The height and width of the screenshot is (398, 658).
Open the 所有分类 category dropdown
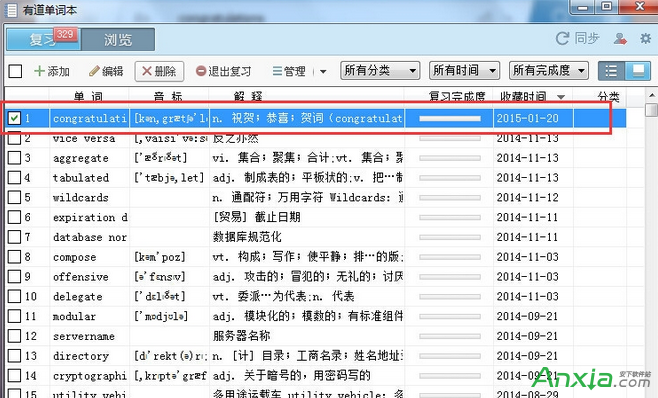(x=380, y=71)
